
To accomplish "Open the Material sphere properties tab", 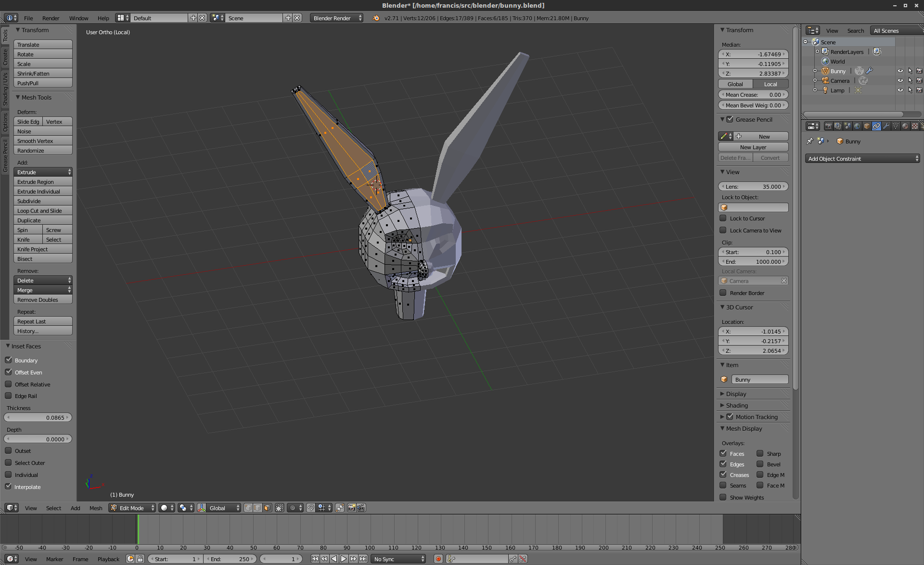I will (905, 126).
